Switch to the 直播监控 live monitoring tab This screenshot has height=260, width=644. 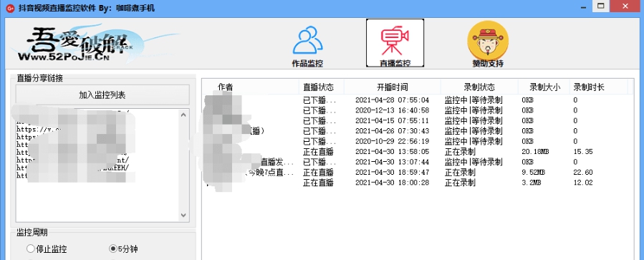pos(395,43)
